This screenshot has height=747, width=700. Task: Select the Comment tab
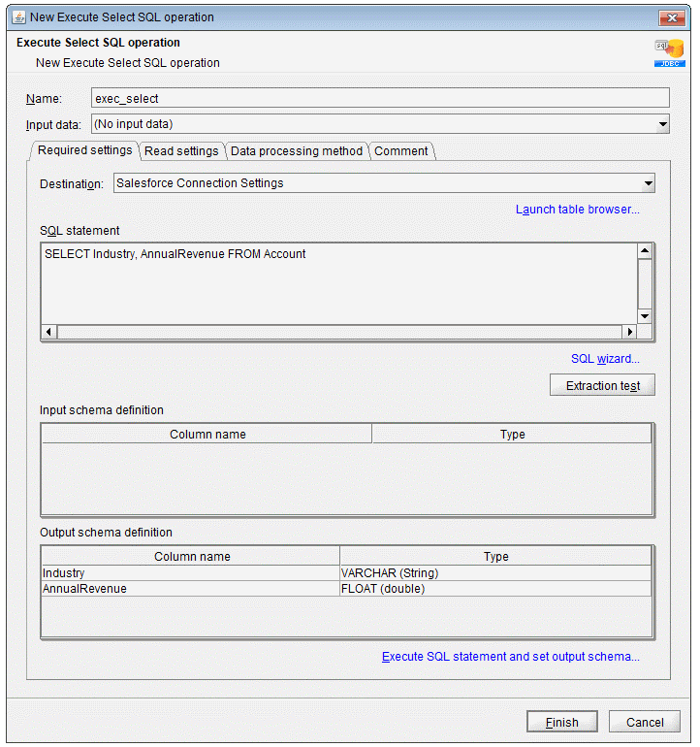[x=400, y=150]
